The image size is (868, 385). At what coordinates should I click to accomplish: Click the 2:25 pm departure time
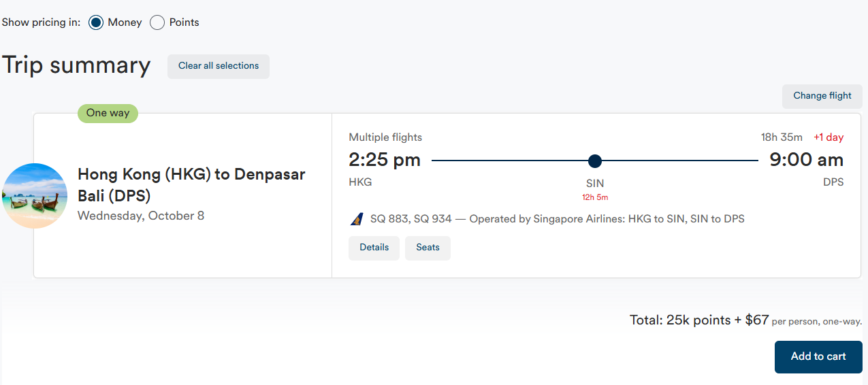click(385, 160)
